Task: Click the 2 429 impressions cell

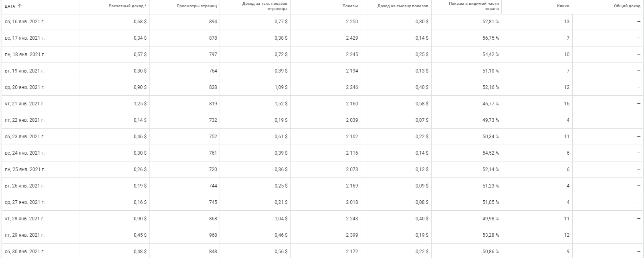Action: point(352,38)
